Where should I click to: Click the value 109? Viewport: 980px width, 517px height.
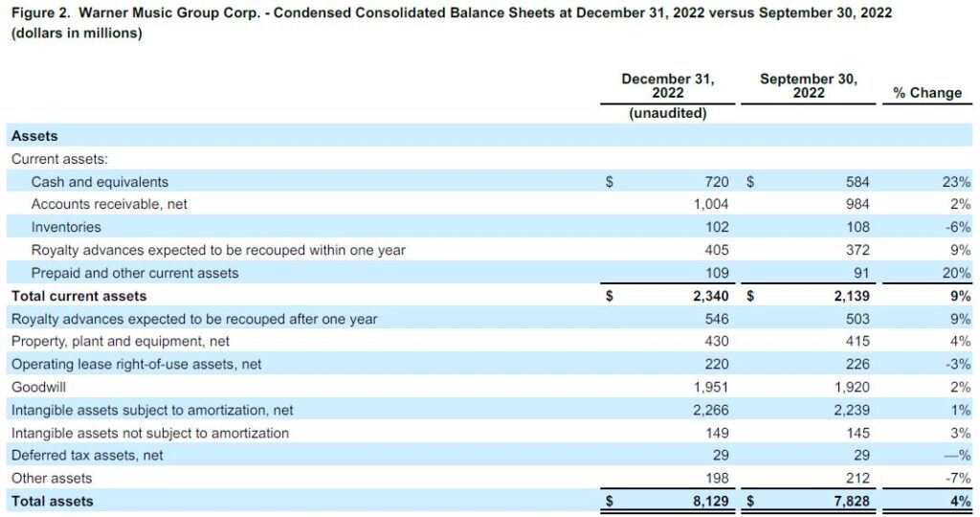[x=716, y=273]
